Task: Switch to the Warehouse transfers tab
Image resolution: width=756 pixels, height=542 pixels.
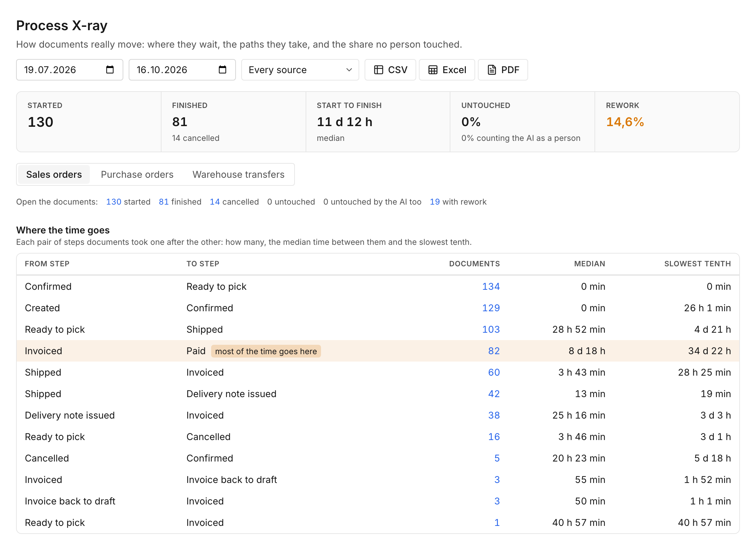Action: tap(238, 174)
